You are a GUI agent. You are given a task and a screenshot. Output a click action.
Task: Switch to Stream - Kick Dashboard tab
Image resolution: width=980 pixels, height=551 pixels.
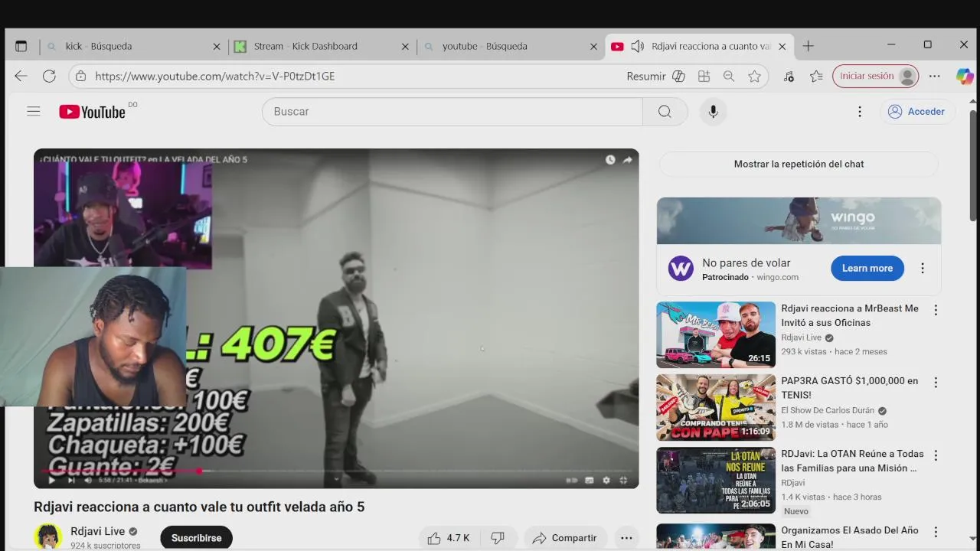[322, 46]
